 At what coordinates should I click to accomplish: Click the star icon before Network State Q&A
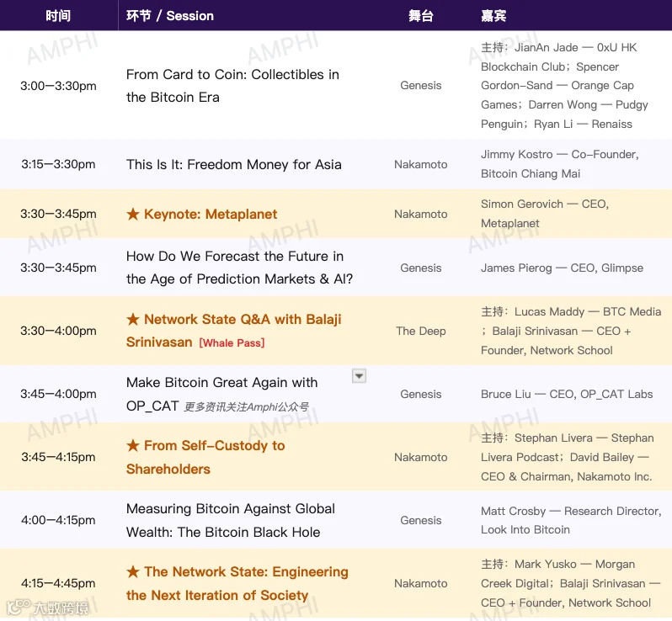pyautogui.click(x=133, y=319)
